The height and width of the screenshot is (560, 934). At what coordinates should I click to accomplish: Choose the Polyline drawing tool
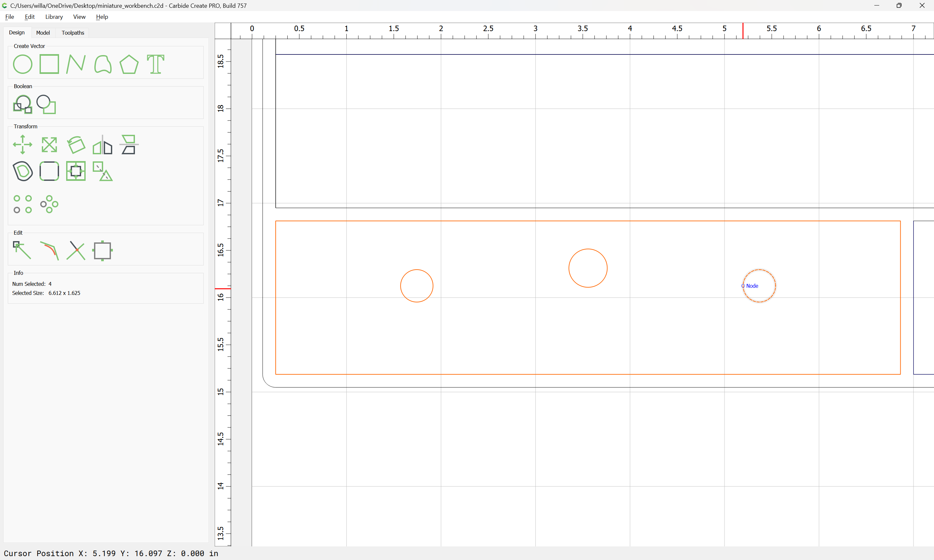pyautogui.click(x=76, y=64)
